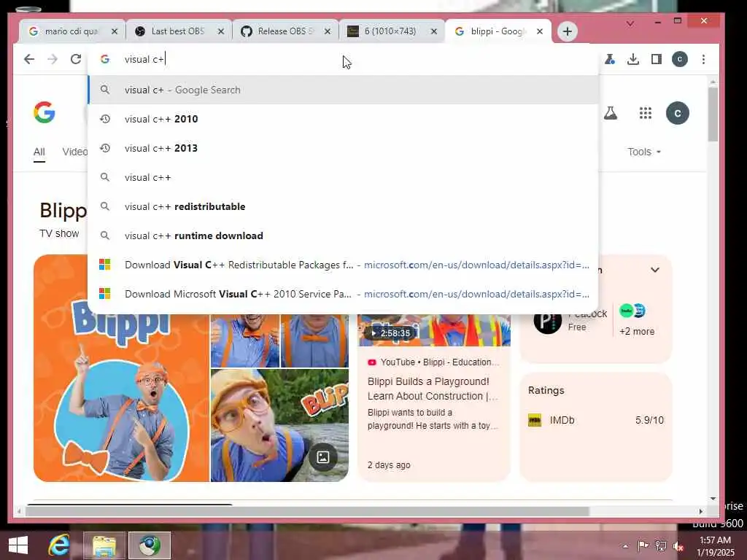
Task: Open the Blippi photo with 'BLIP' text
Action: pos(279,425)
